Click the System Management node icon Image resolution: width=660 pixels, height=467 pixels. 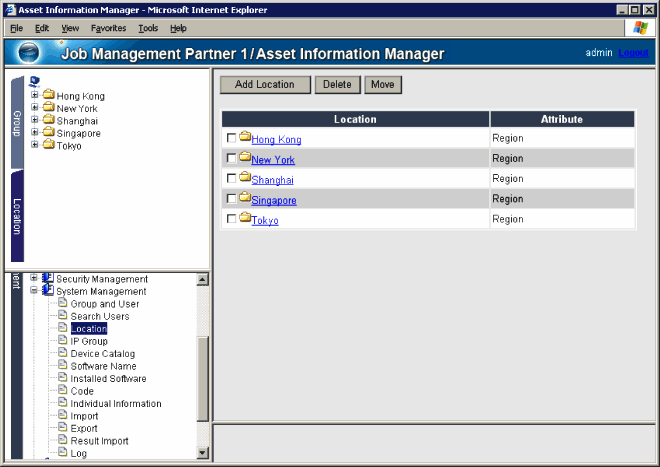point(47,291)
